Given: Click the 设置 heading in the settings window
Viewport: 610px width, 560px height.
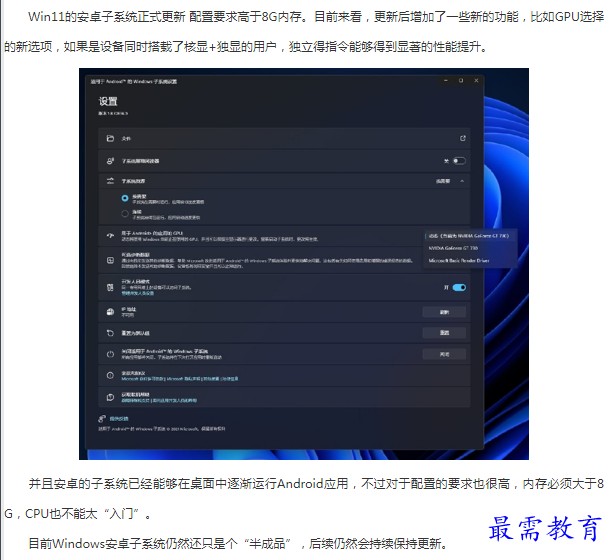Looking at the screenshot, I should point(108,102).
